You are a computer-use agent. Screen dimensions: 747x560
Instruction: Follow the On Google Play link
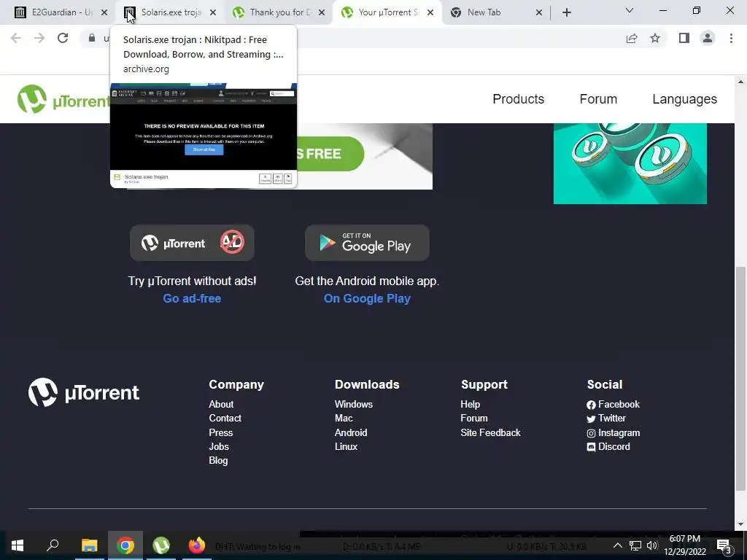(367, 298)
